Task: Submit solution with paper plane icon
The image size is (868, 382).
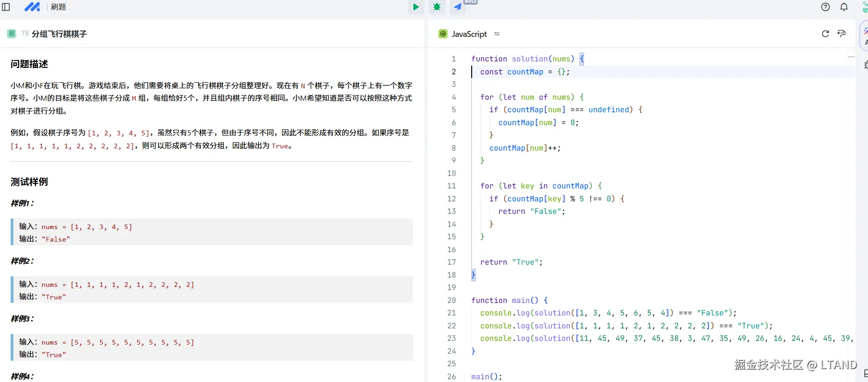Action: point(457,7)
